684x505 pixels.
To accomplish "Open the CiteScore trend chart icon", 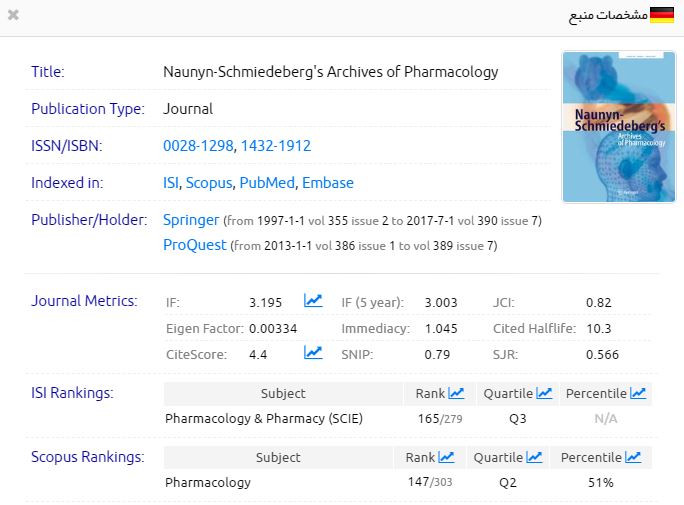I will (313, 353).
